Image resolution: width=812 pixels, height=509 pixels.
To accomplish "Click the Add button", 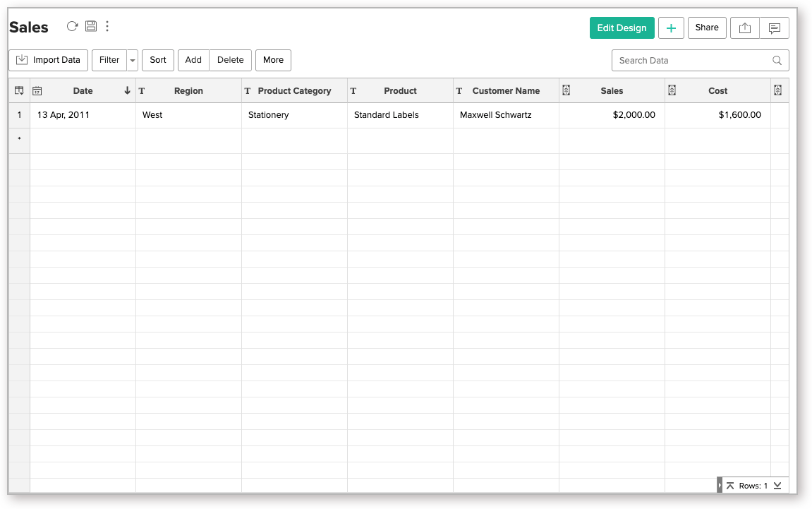I will (194, 60).
